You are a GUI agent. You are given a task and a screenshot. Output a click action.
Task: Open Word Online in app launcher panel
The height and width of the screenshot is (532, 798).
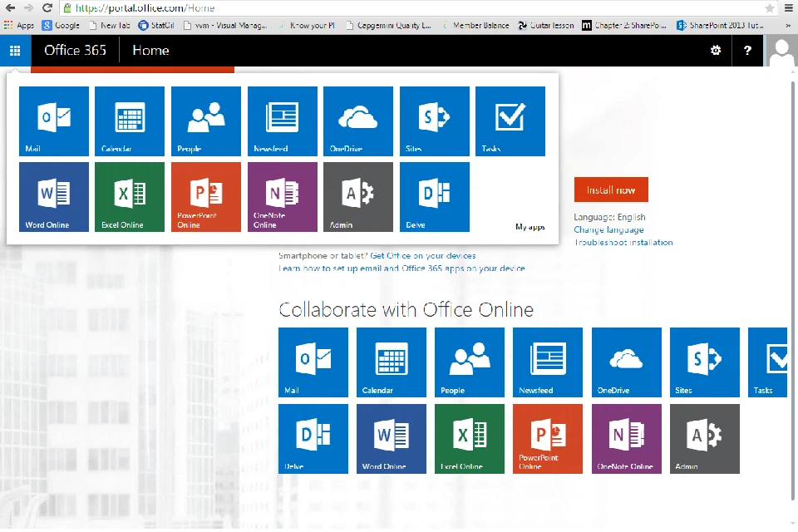(53, 197)
